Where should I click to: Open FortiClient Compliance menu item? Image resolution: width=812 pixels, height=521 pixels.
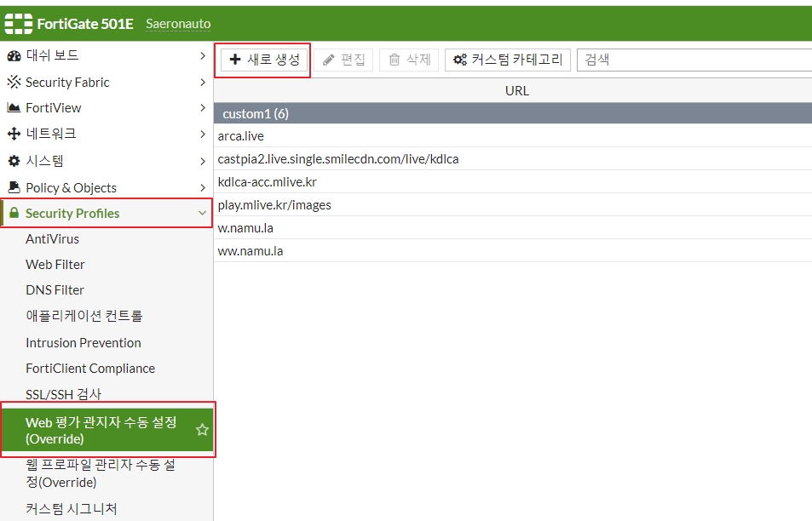(x=90, y=369)
